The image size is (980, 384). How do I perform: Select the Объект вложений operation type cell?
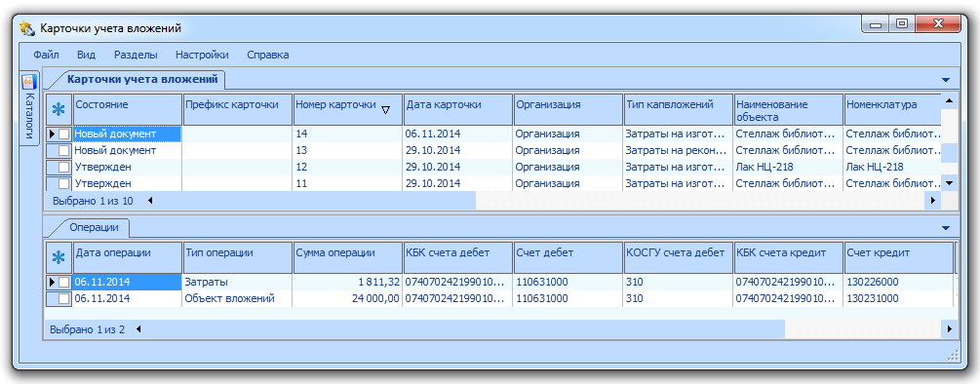click(x=238, y=299)
